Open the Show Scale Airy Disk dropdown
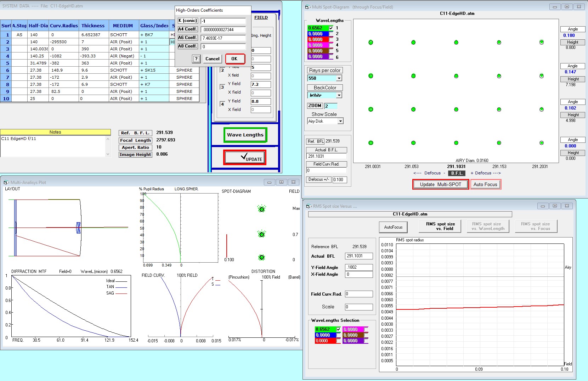 [340, 121]
